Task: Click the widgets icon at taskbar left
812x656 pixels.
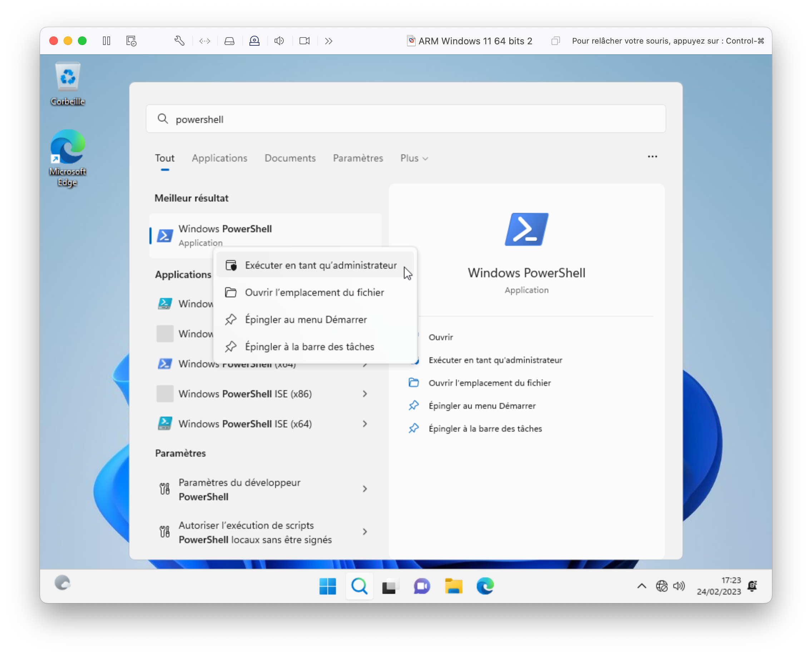Action: (x=63, y=583)
